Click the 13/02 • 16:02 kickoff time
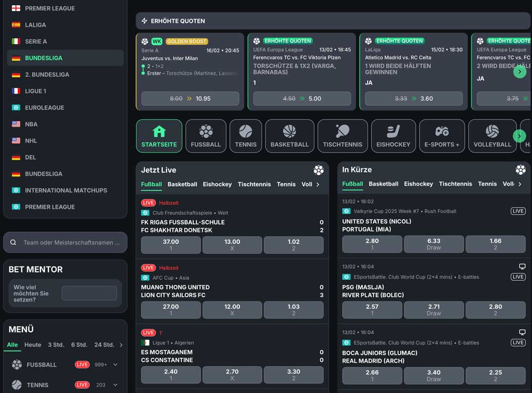 [358, 202]
